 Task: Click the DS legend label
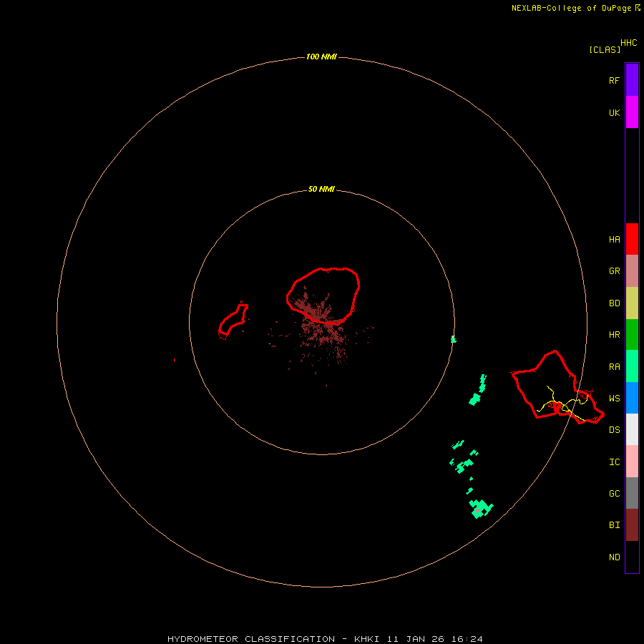pyautogui.click(x=614, y=429)
